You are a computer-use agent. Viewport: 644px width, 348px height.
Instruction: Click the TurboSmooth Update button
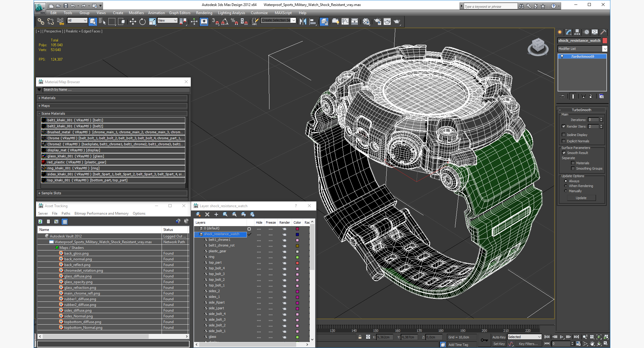581,198
